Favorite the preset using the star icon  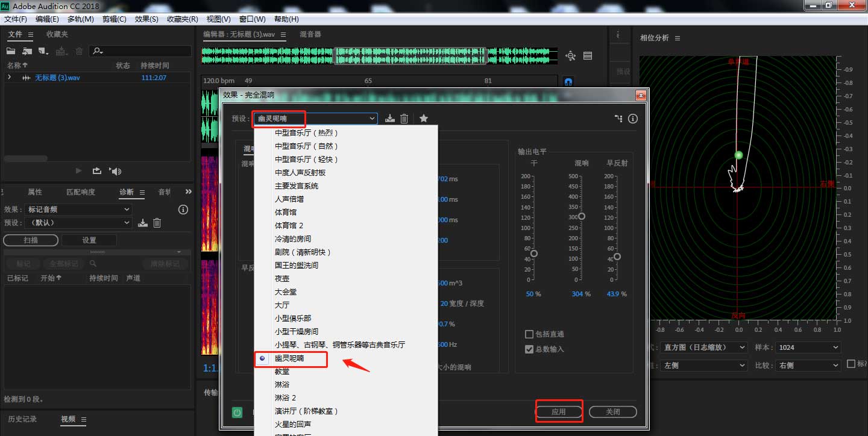pos(424,118)
